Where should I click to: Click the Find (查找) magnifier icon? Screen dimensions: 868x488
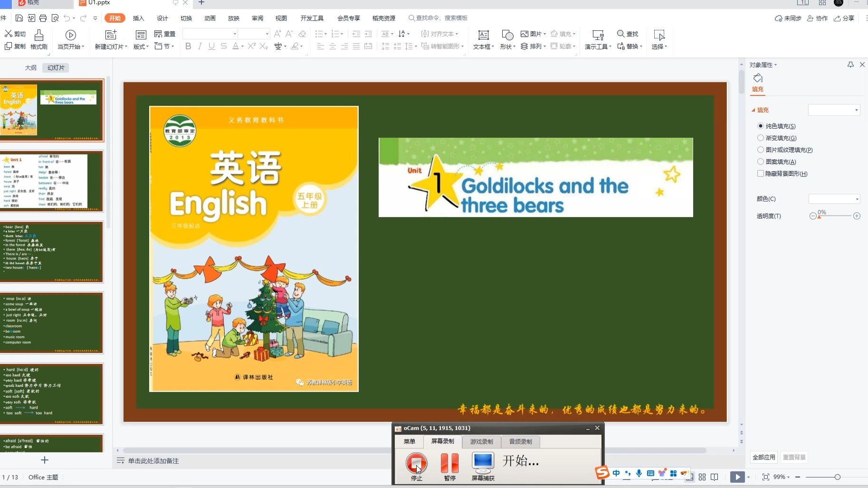(x=620, y=33)
